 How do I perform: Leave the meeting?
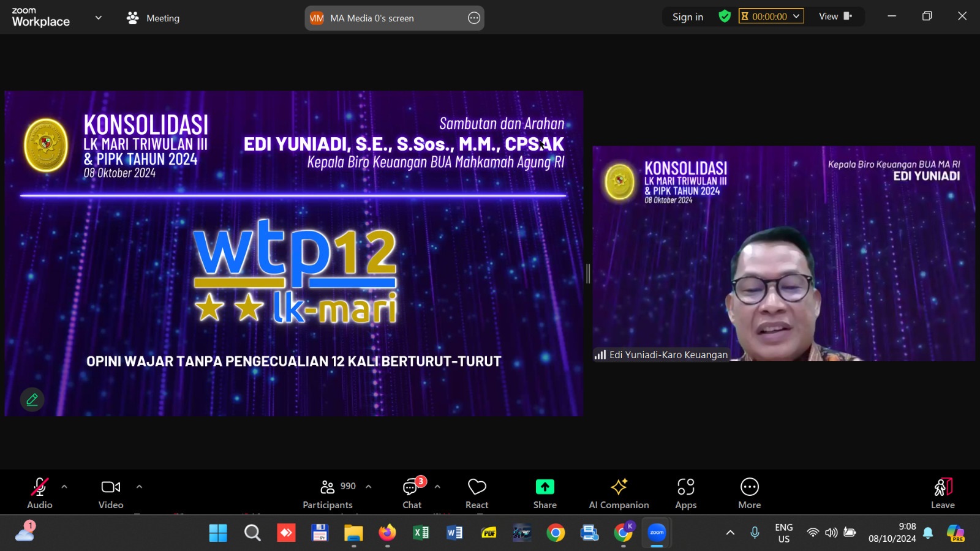pos(943,493)
